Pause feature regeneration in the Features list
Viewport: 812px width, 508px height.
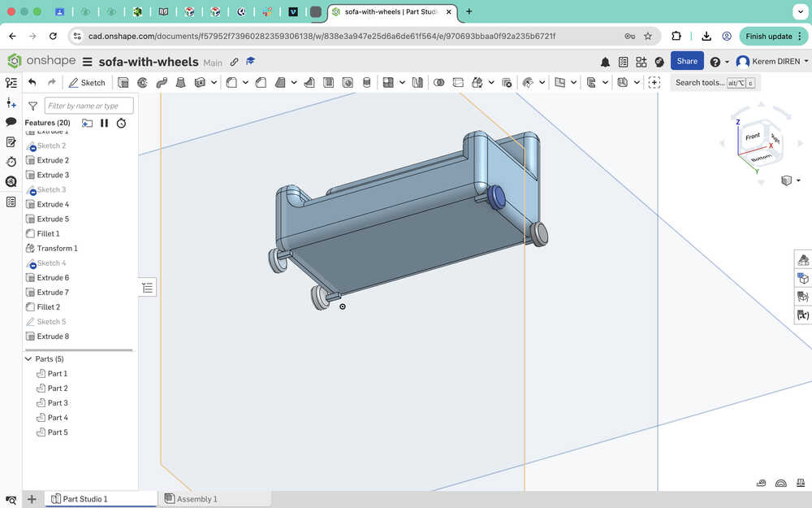coord(104,123)
